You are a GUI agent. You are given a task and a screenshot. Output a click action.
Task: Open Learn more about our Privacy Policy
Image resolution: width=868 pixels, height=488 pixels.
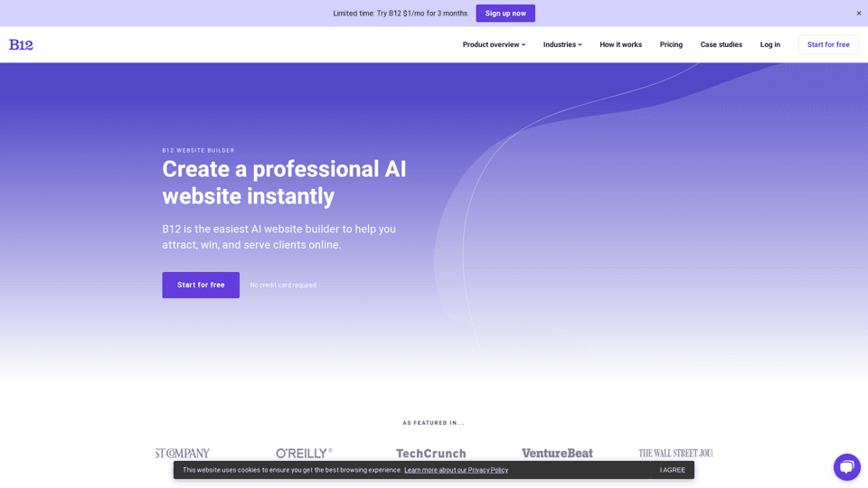pyautogui.click(x=456, y=470)
